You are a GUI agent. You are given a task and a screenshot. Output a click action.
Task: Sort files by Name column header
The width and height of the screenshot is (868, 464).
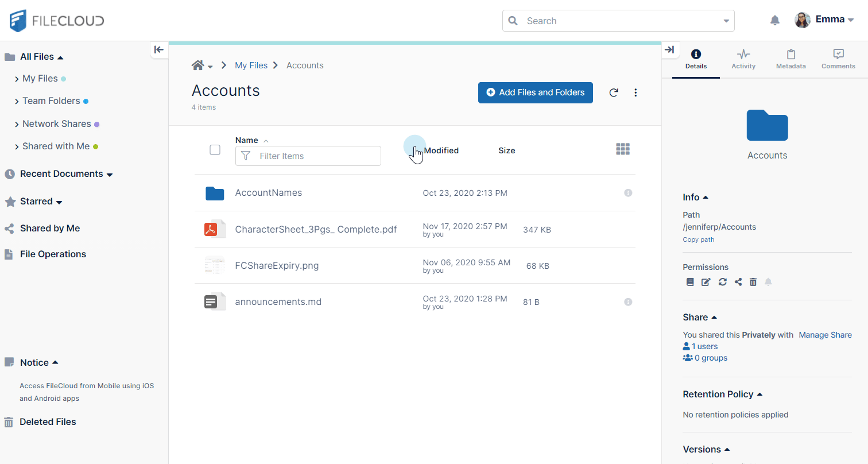click(247, 140)
